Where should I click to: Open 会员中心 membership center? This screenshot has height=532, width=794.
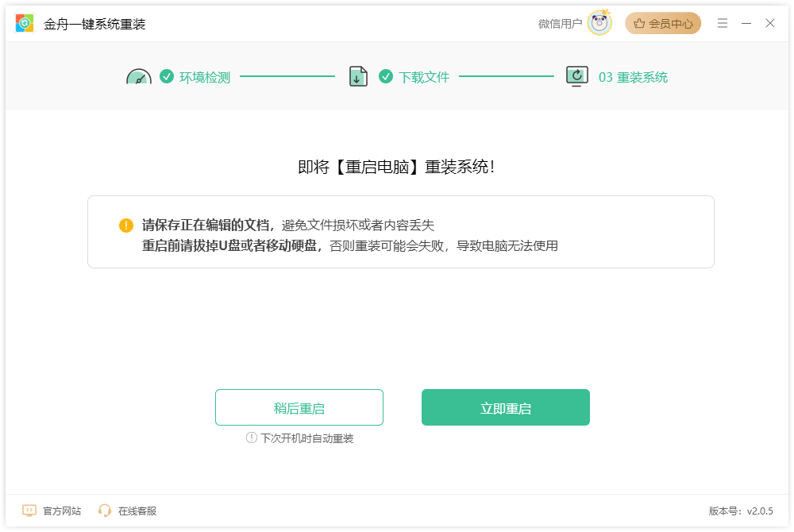click(663, 24)
